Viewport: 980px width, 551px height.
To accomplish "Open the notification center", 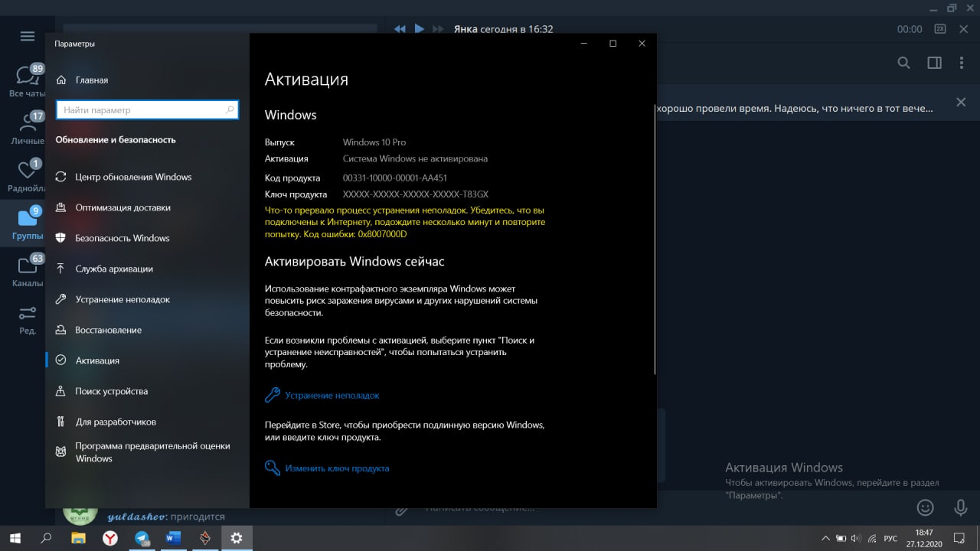I will click(x=960, y=538).
